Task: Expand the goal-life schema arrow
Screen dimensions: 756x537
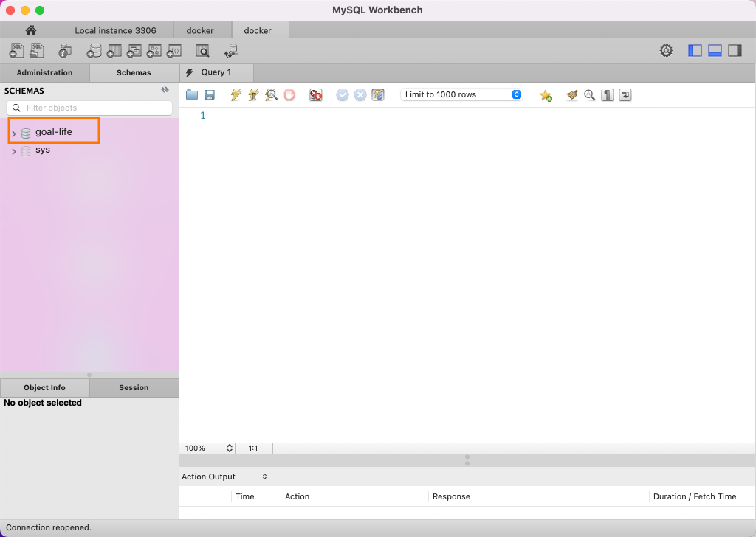Action: [x=14, y=134]
